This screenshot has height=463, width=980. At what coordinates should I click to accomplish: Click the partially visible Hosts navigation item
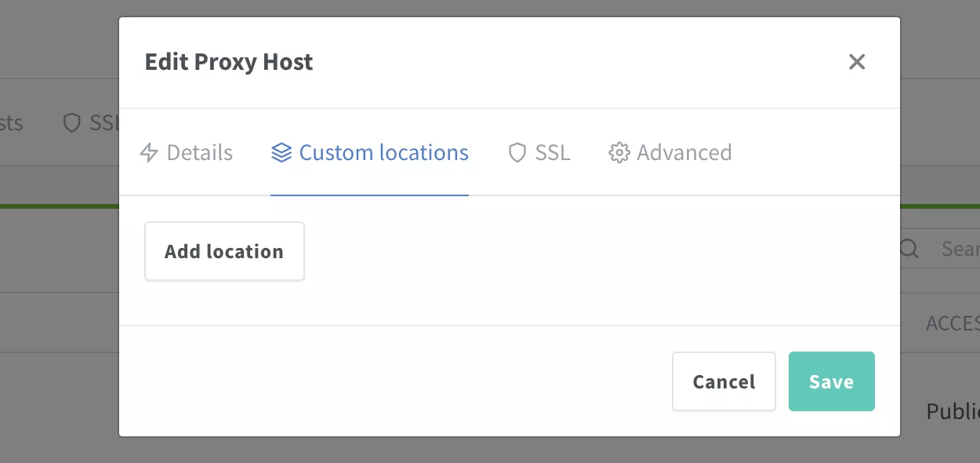(x=12, y=123)
